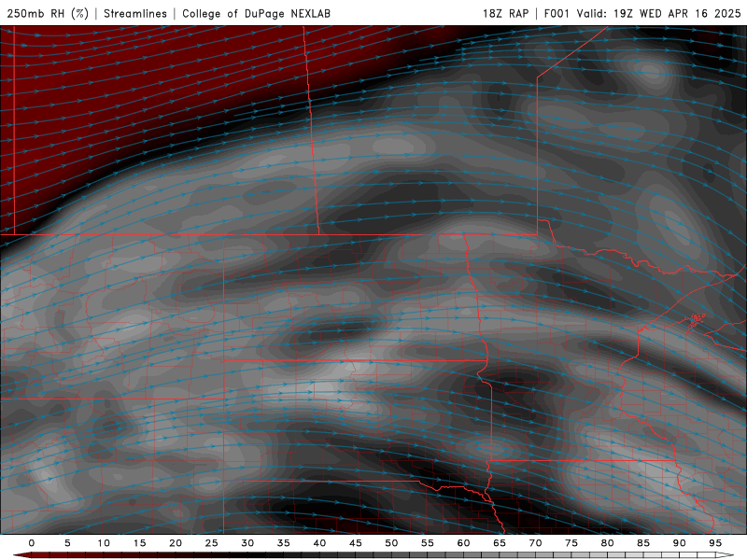747x560 pixels.
Task: Click the "55" value on the color scale
Action: (x=427, y=543)
